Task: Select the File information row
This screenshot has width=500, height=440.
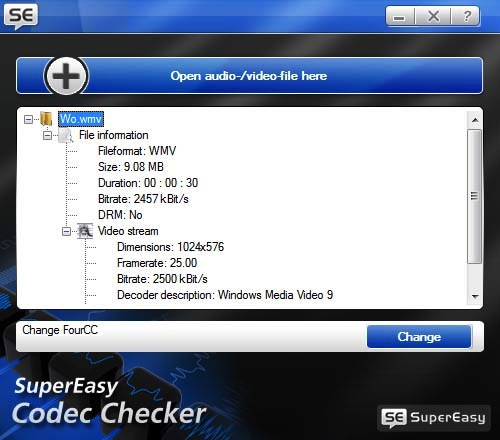Action: [x=114, y=135]
